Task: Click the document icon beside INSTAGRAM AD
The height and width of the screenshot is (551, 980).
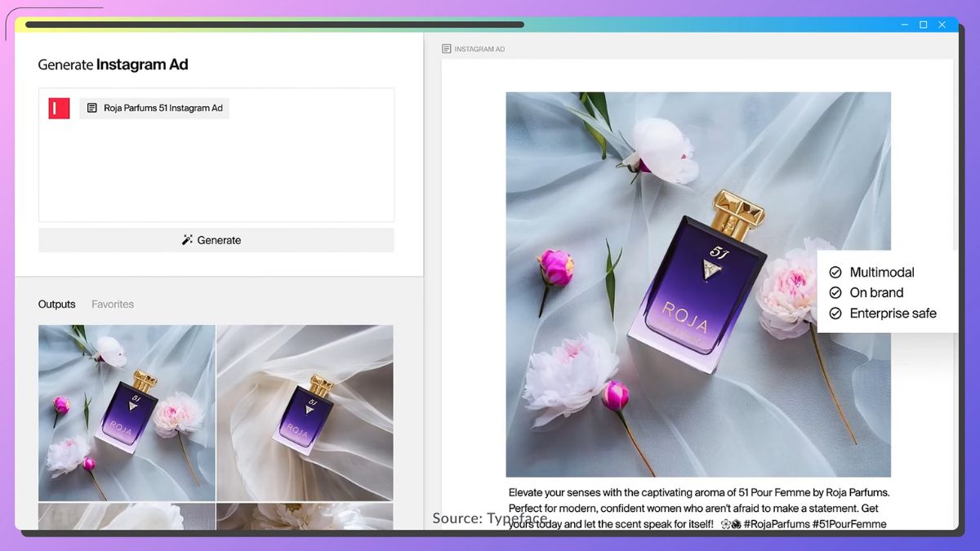Action: click(447, 49)
